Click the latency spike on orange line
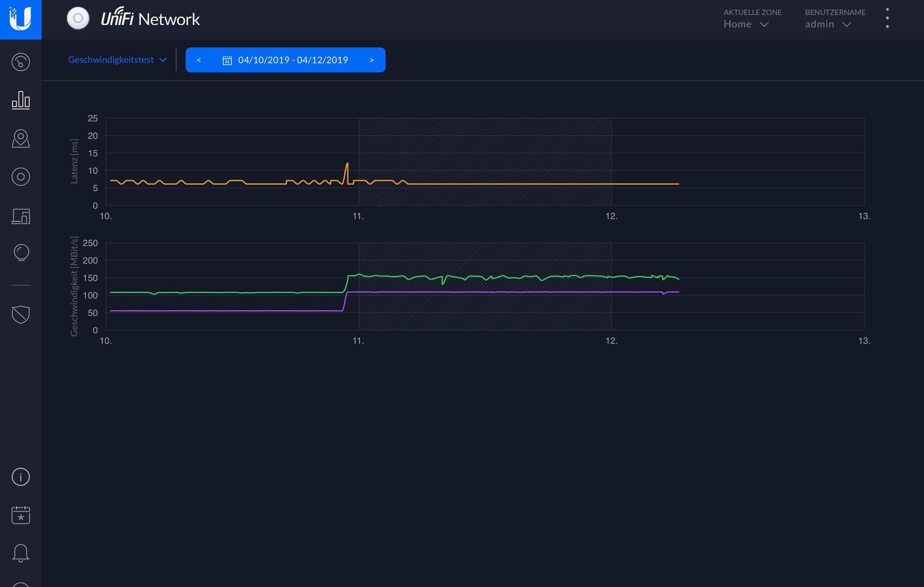 point(347,164)
